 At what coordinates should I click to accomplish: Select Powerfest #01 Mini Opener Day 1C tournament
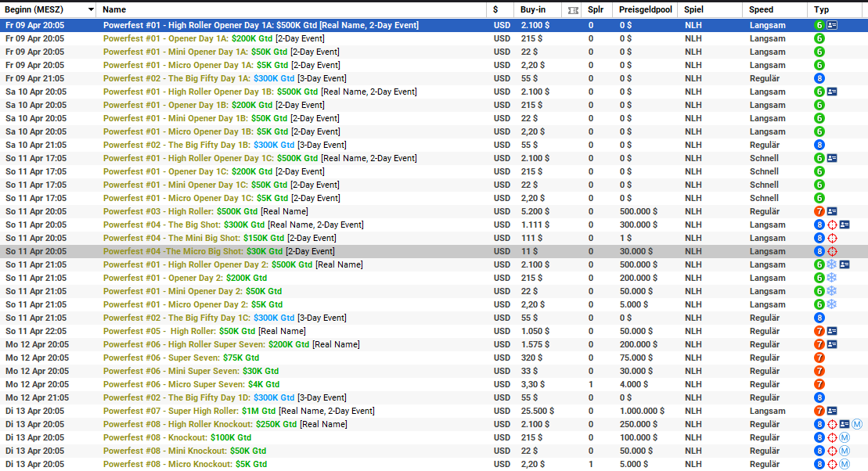click(434, 185)
